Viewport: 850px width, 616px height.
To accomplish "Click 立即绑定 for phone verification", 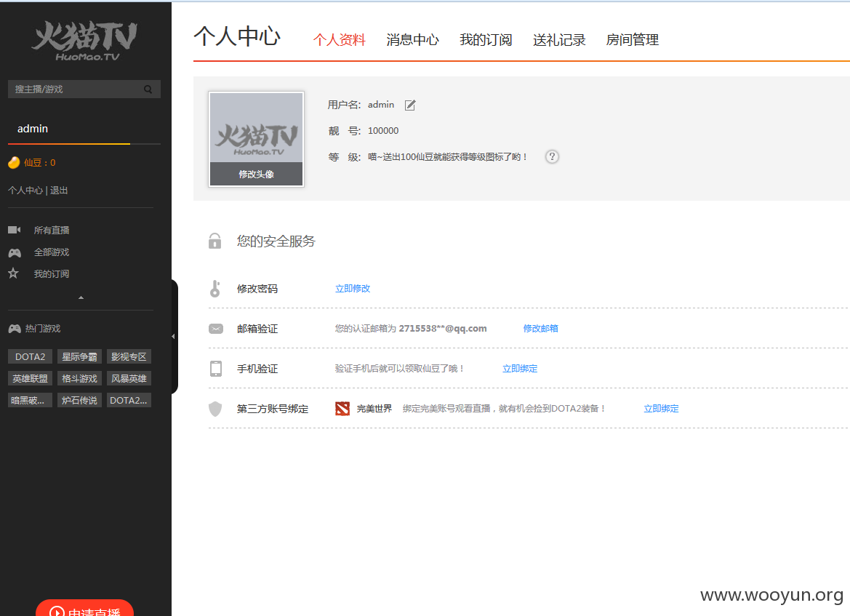I will (520, 369).
